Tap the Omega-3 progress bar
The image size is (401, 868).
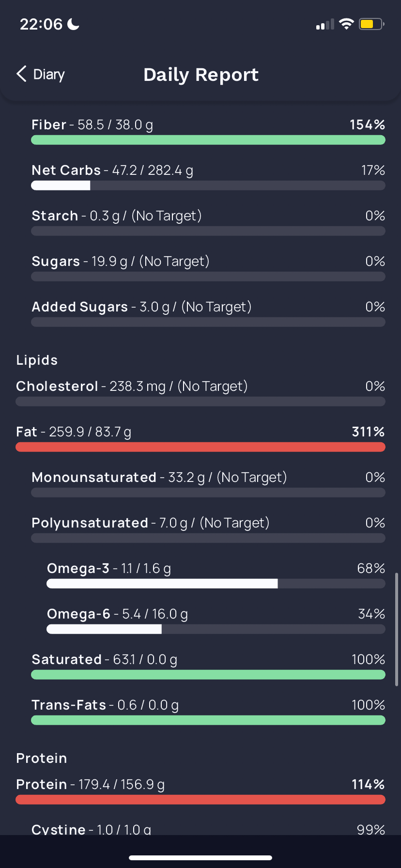(x=216, y=584)
